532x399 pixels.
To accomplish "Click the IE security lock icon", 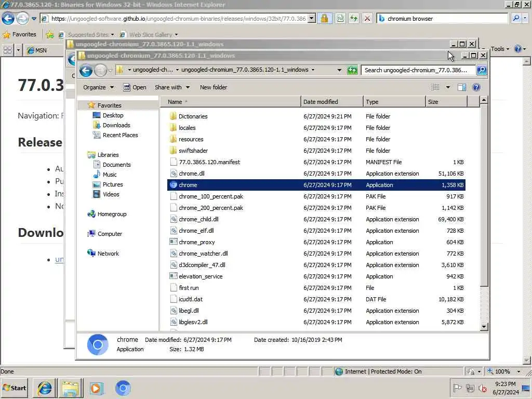I will pos(324,18).
